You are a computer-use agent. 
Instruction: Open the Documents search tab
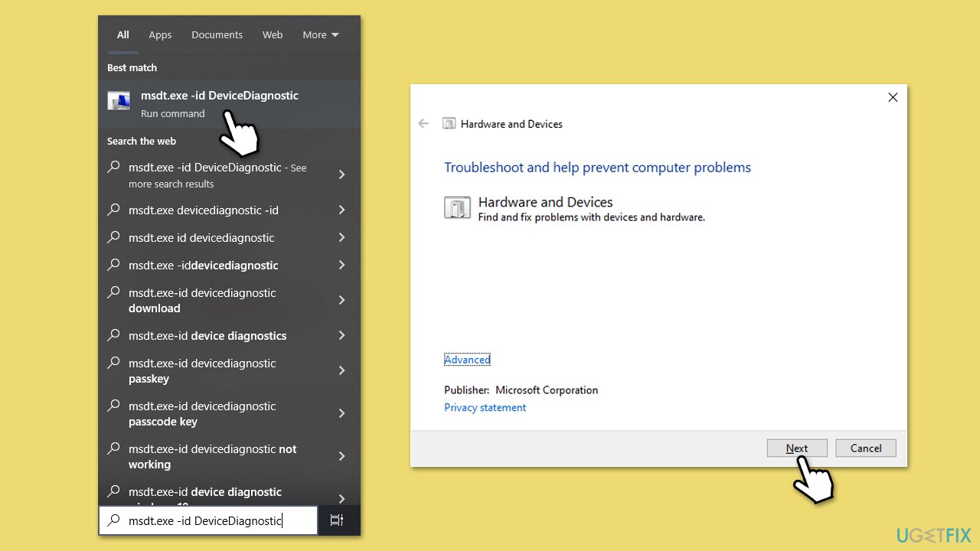(x=217, y=35)
